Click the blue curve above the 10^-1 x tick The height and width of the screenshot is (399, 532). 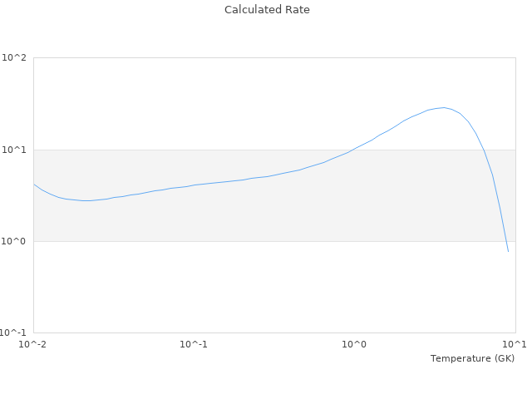click(x=194, y=185)
